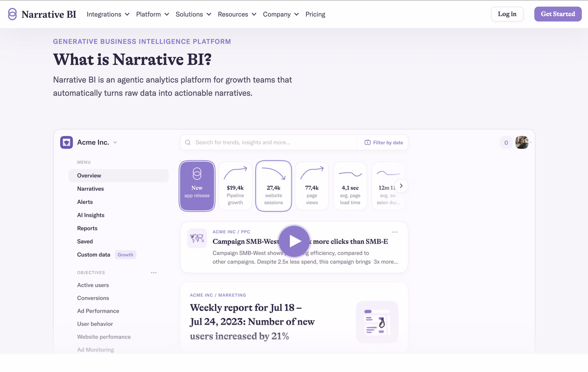Open the 77,4k page views card
The width and height of the screenshot is (588, 372).
pyautogui.click(x=312, y=186)
